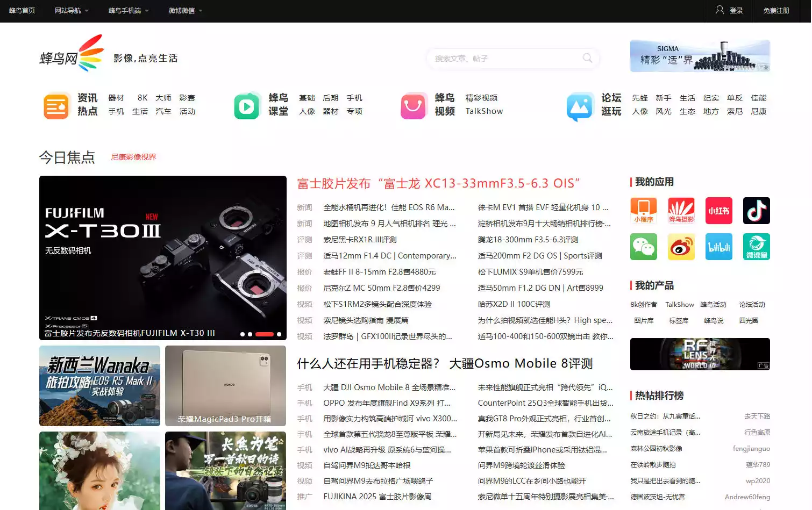812x510 pixels.
Task: Open the 大师 news category
Action: (163, 98)
